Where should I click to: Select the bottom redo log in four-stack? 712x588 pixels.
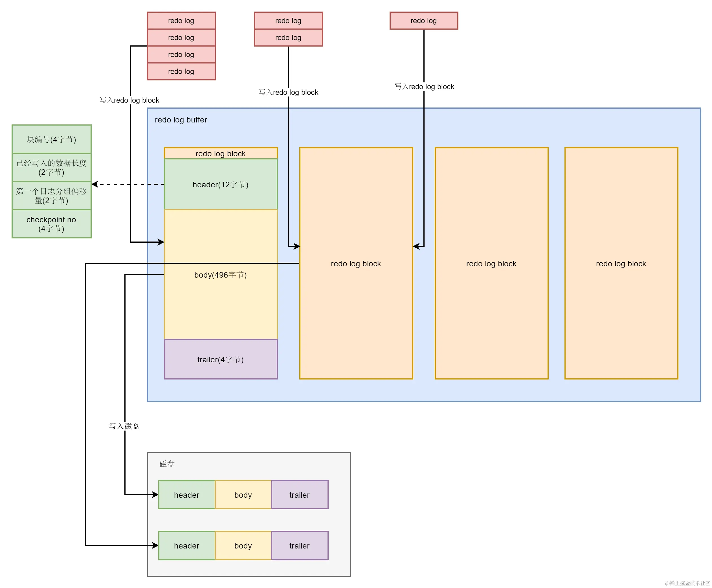[x=181, y=71]
